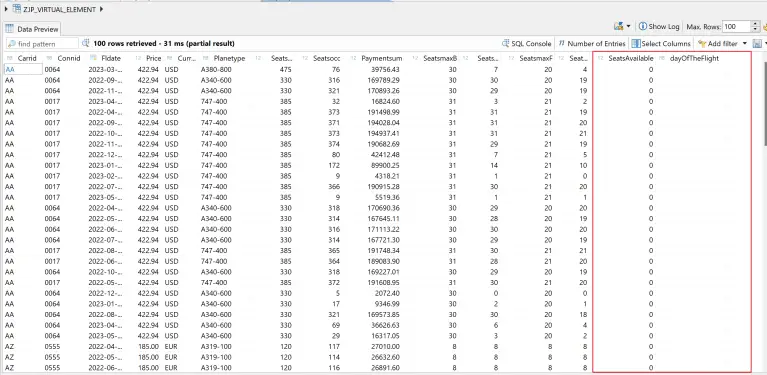Click the Planetype column header
The width and height of the screenshot is (767, 375).
click(229, 58)
